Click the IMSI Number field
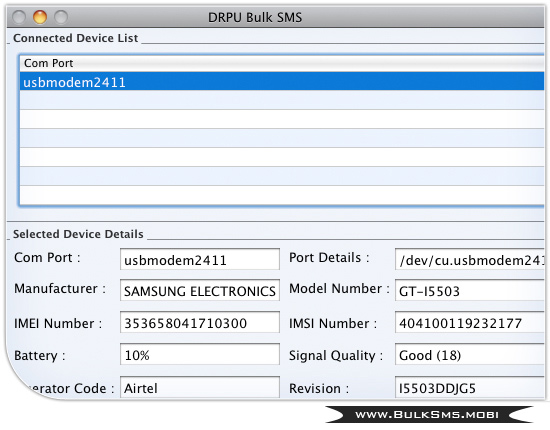550x430 pixels. pyautogui.click(x=470, y=322)
